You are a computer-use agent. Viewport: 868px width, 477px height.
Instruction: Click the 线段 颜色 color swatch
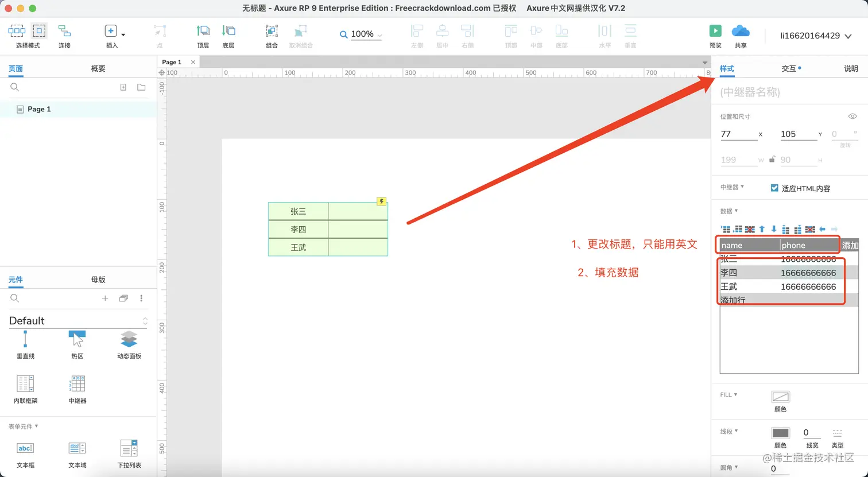coord(780,433)
